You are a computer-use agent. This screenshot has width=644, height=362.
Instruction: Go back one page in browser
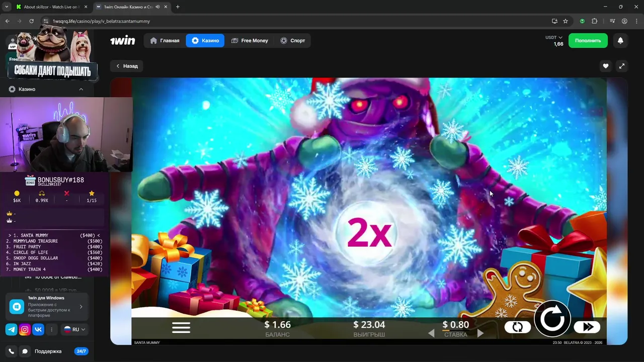point(7,21)
